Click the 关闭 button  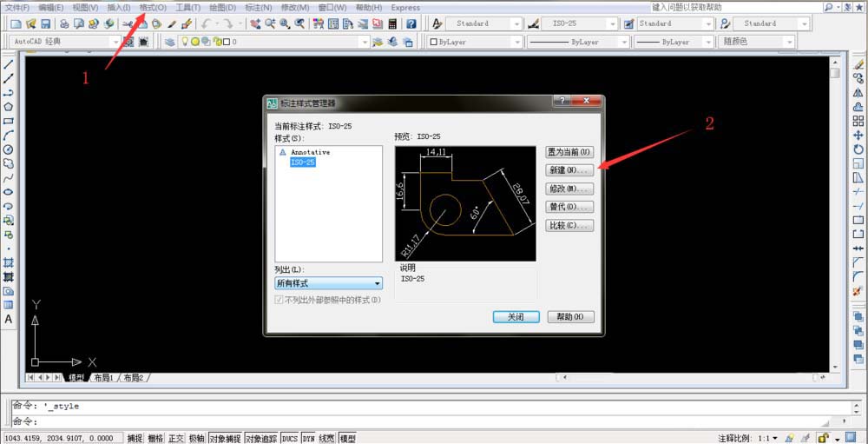click(x=516, y=317)
